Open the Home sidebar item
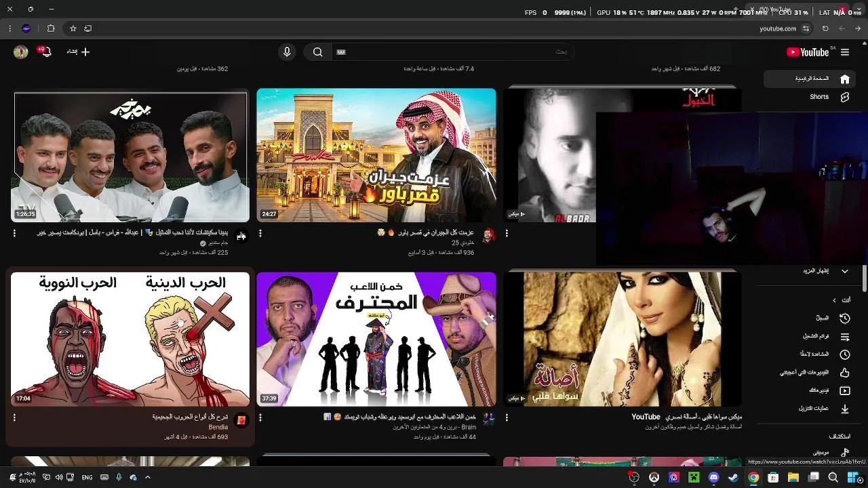Screen dimensions: 868x488 coord(811,79)
